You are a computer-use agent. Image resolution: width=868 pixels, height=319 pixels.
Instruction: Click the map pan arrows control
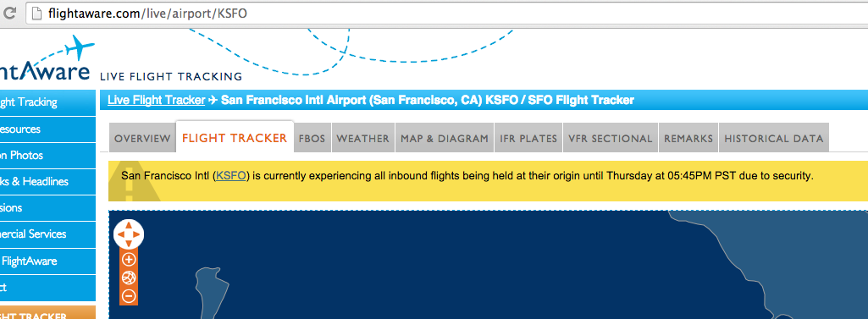129,234
